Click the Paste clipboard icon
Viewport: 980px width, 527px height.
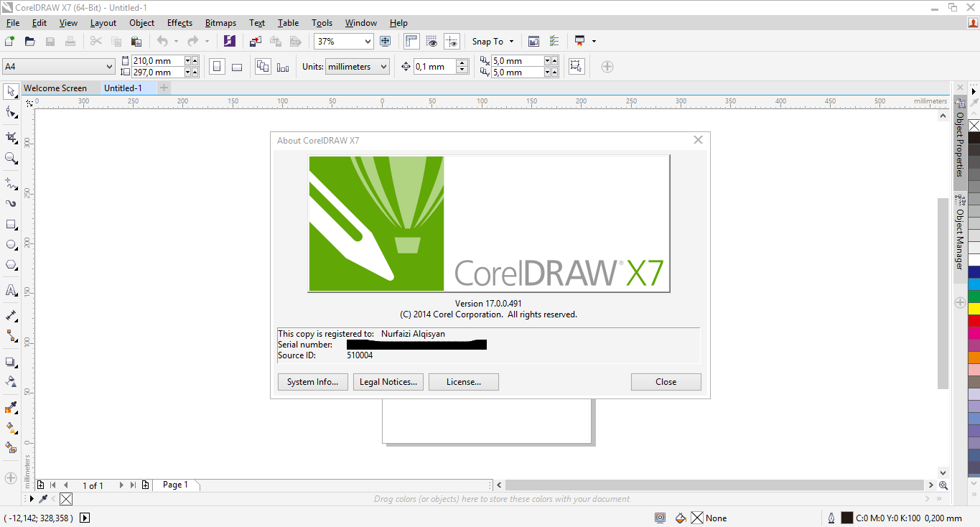pos(136,42)
